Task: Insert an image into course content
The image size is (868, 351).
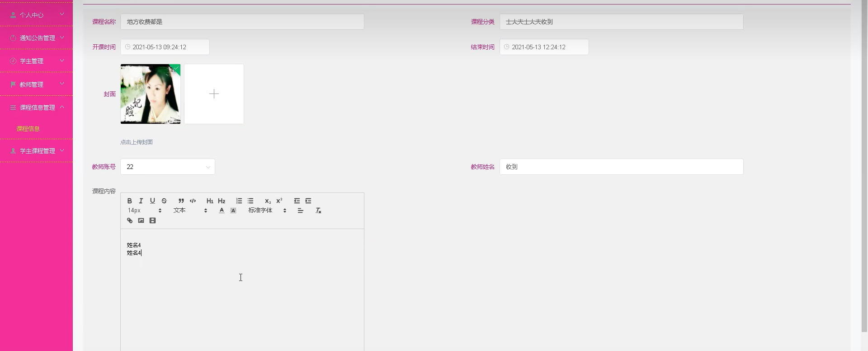Action: coord(141,220)
